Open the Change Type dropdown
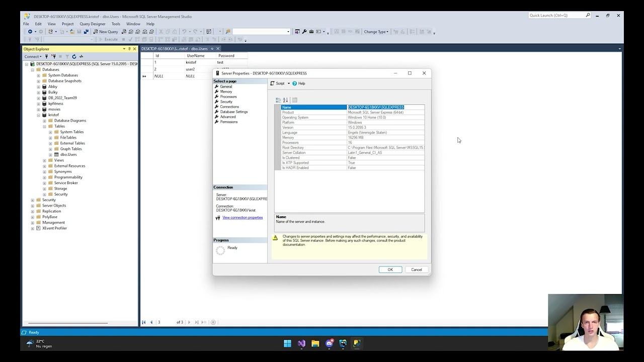Viewport: 644px width, 362px height. click(x=376, y=32)
